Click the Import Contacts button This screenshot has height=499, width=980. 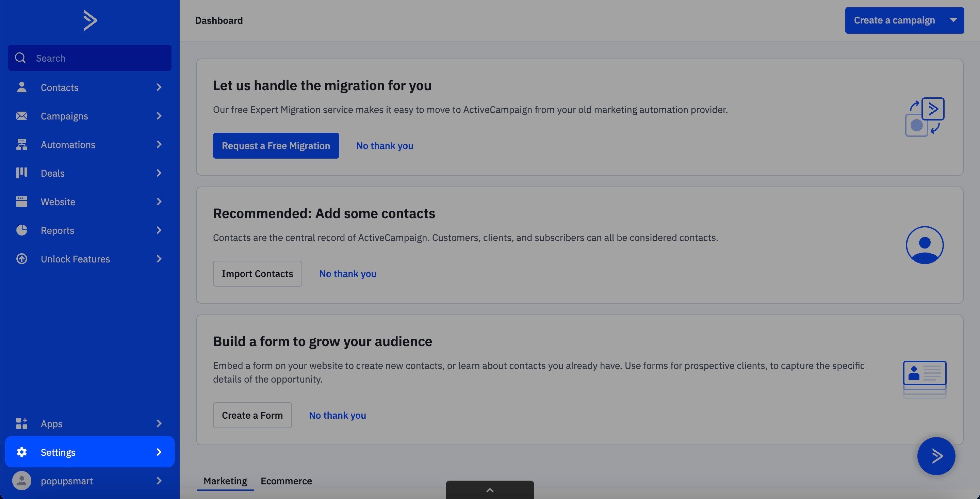(x=257, y=274)
